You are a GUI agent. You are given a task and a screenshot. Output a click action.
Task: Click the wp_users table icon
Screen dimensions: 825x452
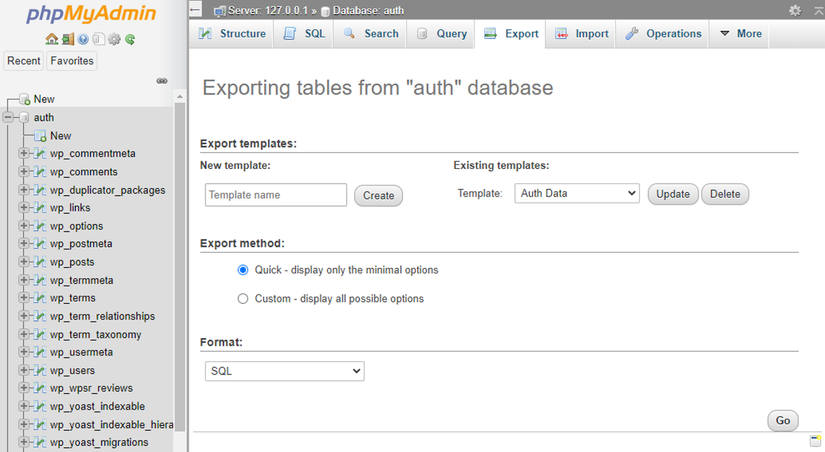tap(40, 370)
